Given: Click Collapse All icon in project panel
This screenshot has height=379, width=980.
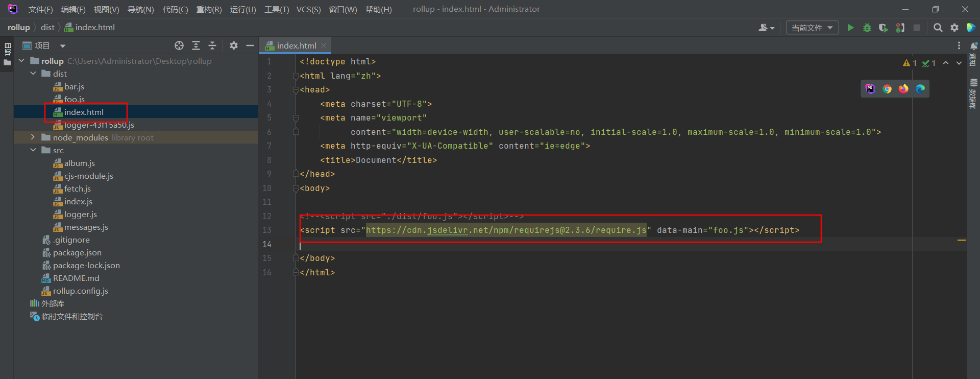Looking at the screenshot, I should click(212, 45).
